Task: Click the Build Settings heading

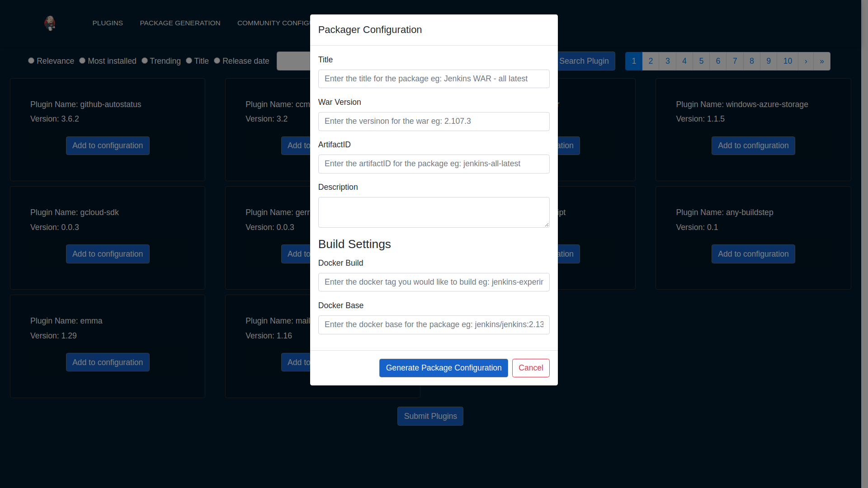Action: [354, 244]
